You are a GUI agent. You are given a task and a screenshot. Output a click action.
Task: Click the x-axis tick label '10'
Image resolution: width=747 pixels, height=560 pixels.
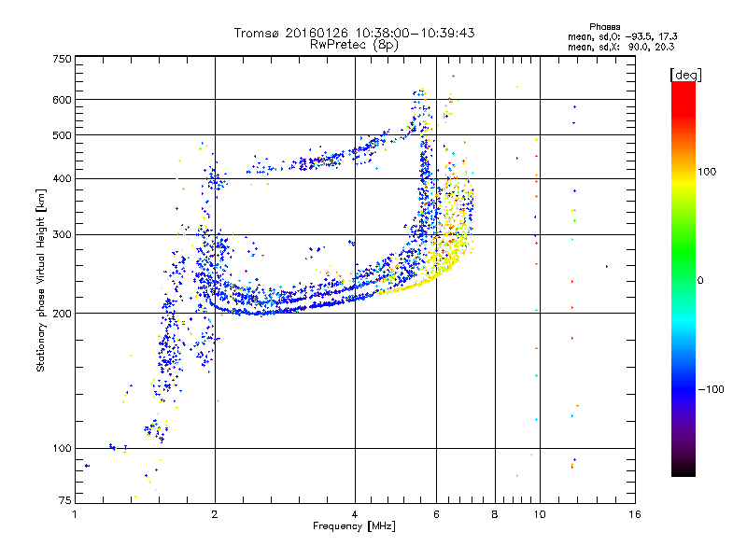tap(540, 514)
